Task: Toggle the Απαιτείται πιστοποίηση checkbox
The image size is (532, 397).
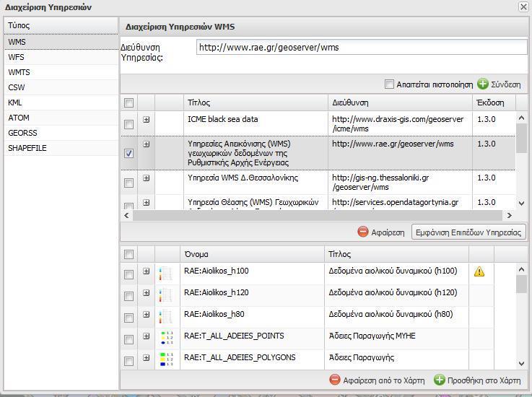Action: point(389,84)
